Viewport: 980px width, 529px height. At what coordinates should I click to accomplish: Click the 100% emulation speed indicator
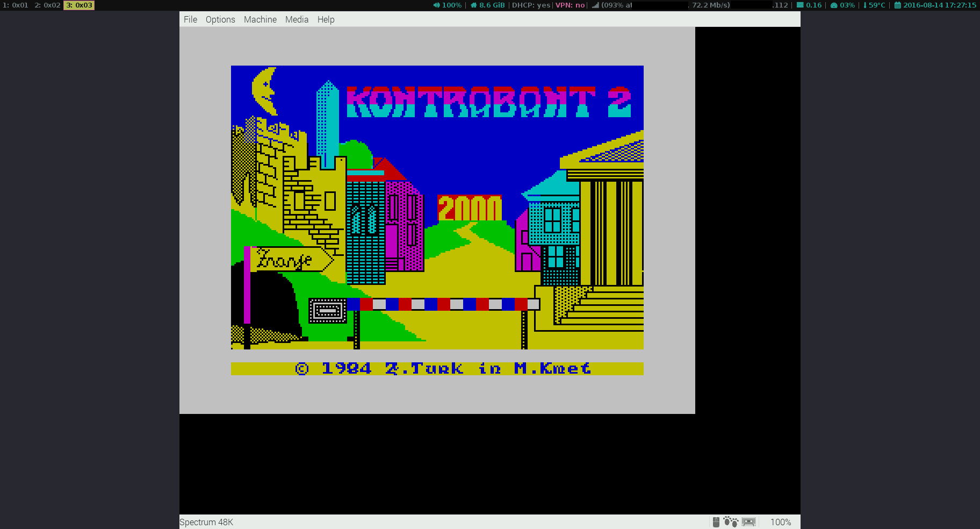(781, 522)
